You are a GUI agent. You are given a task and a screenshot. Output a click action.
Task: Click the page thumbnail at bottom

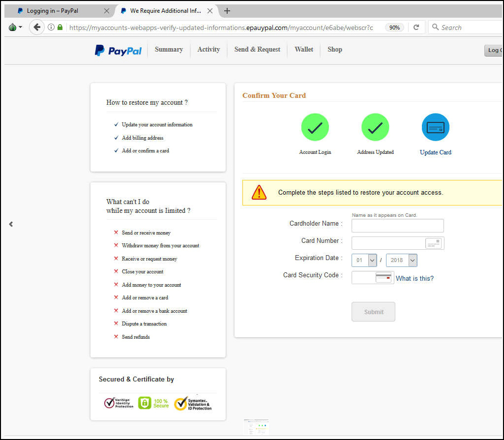click(x=256, y=427)
